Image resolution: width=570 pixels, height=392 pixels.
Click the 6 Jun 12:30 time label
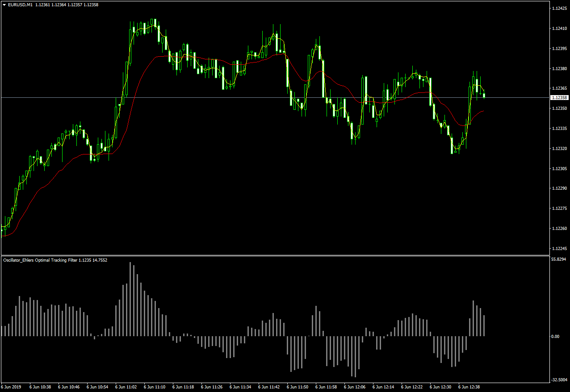pyautogui.click(x=440, y=387)
